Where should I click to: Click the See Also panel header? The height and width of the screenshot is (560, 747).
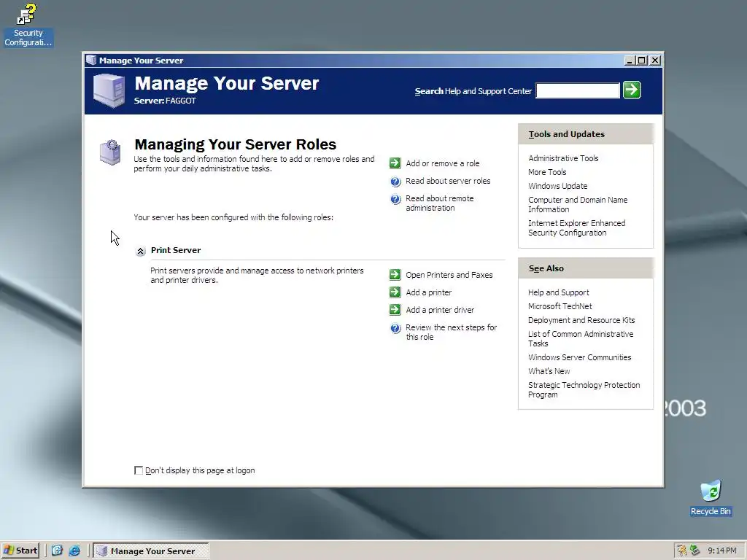point(586,268)
